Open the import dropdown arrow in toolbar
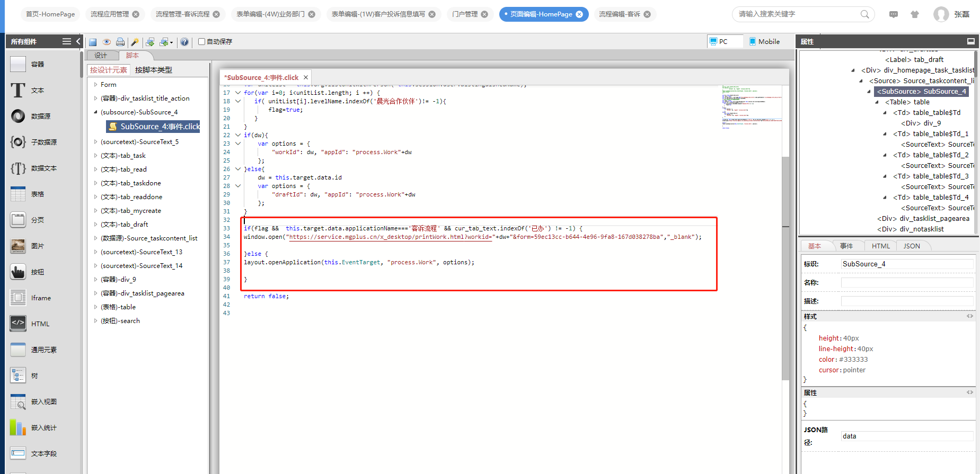 click(171, 42)
